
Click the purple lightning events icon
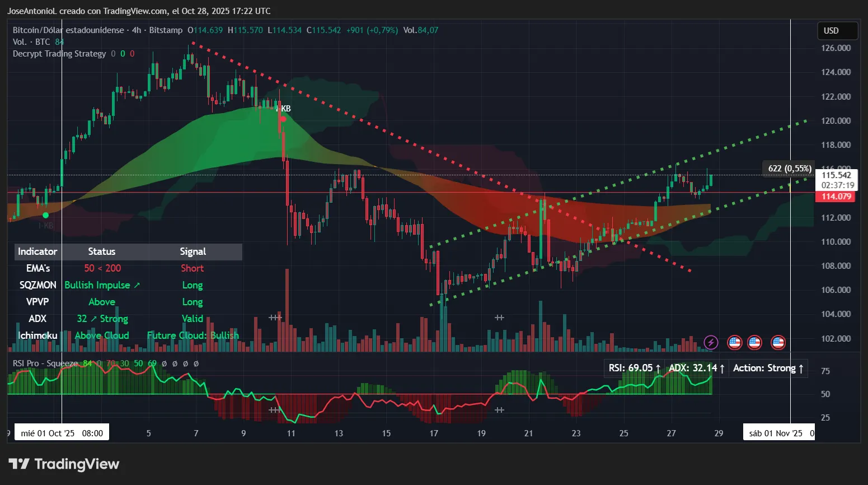711,342
